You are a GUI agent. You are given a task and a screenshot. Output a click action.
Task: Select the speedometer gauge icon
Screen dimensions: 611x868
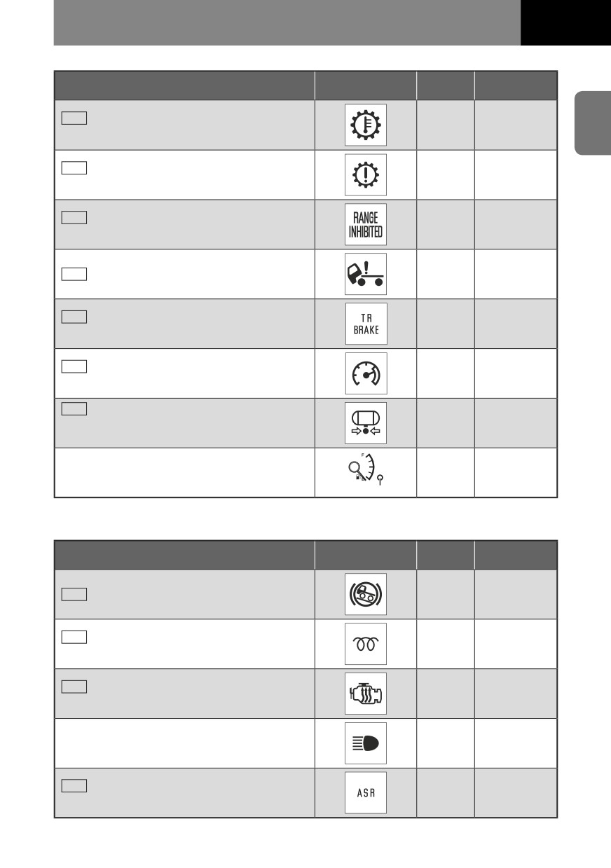point(366,373)
